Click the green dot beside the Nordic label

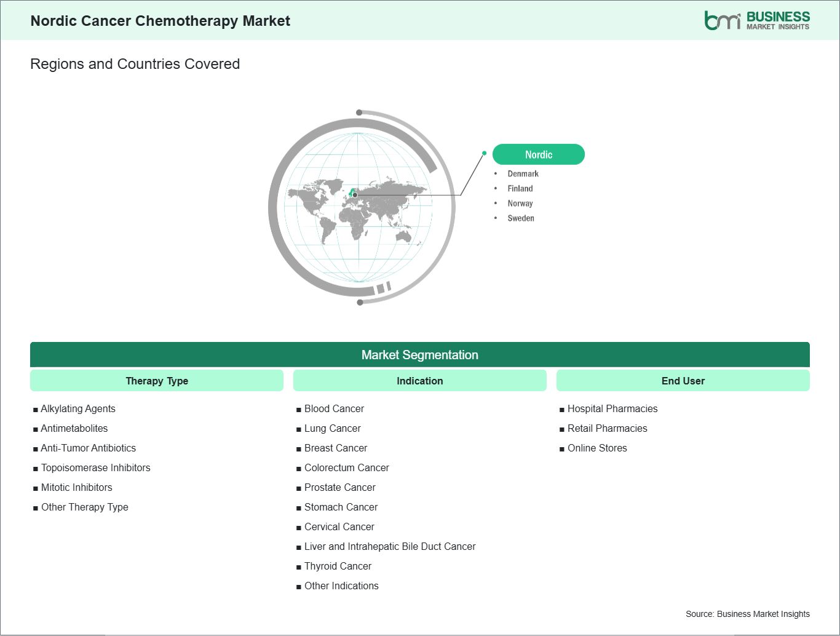485,153
